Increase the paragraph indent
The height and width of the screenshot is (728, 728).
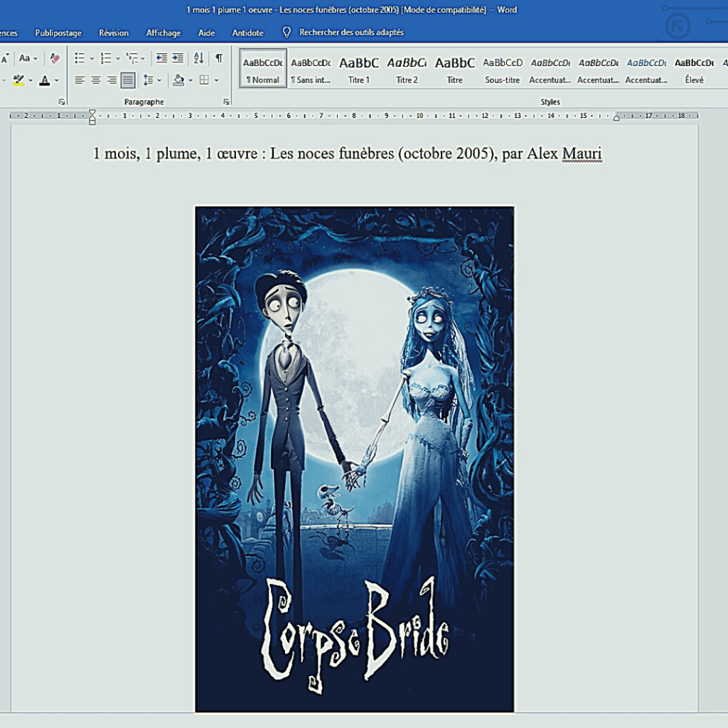click(178, 58)
